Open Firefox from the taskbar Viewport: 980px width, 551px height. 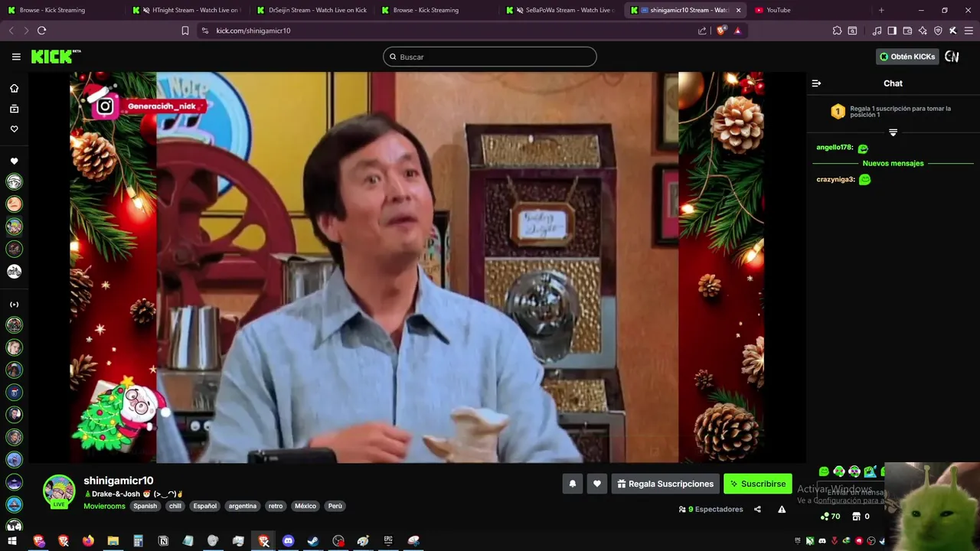pos(88,541)
